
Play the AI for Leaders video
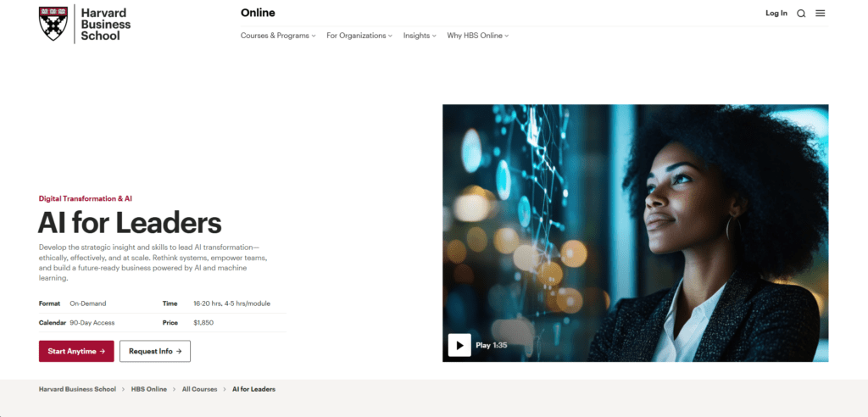459,345
